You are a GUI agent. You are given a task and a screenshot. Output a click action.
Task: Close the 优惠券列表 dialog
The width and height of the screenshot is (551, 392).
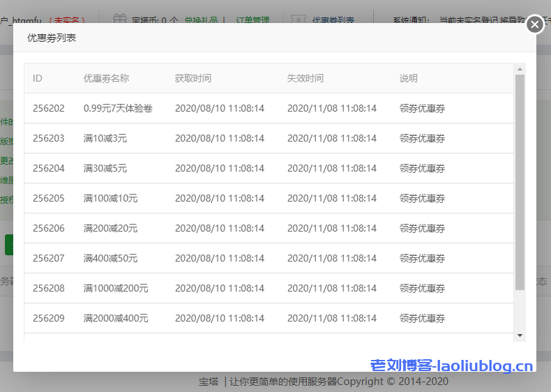coord(534,24)
